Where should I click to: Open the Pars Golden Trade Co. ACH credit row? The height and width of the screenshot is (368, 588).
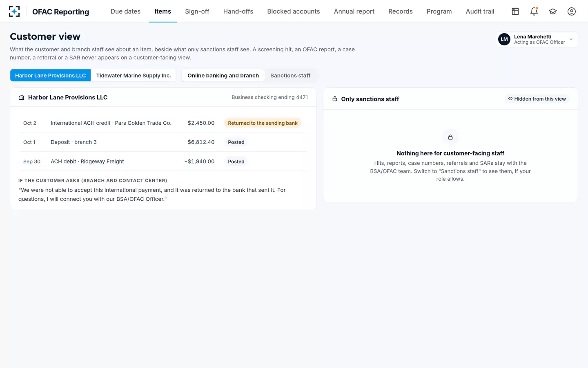coord(163,123)
